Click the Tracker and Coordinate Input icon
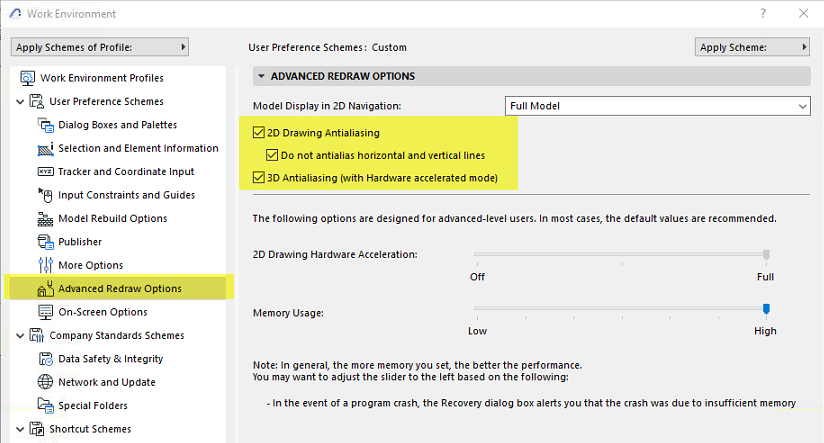The height and width of the screenshot is (443, 824). pos(44,172)
